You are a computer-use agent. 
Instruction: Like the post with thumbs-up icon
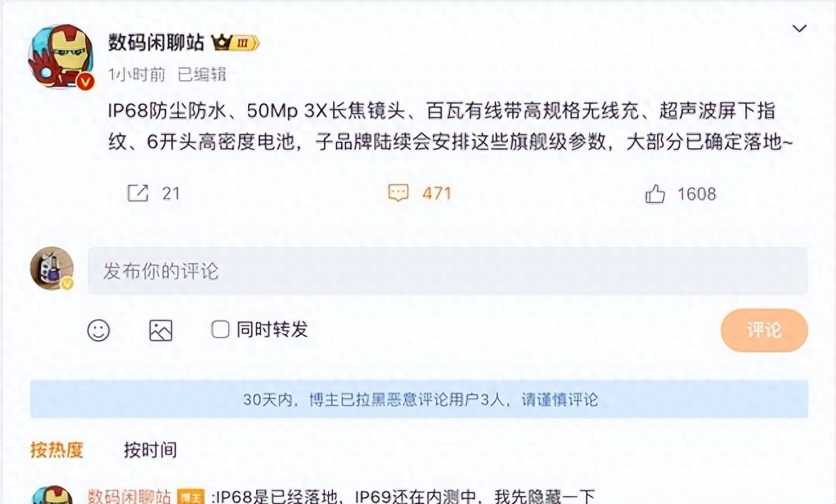(x=654, y=193)
